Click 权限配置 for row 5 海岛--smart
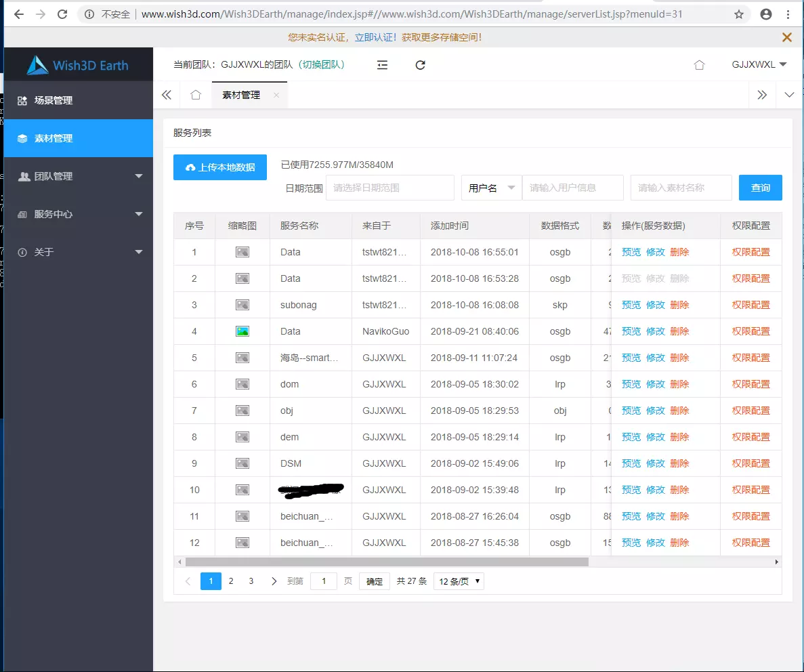804x672 pixels. [x=750, y=358]
